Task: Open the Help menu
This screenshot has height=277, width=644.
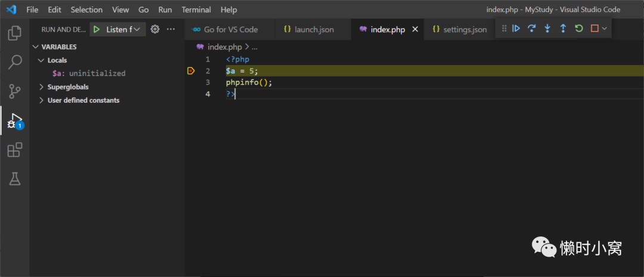Action: [x=229, y=10]
